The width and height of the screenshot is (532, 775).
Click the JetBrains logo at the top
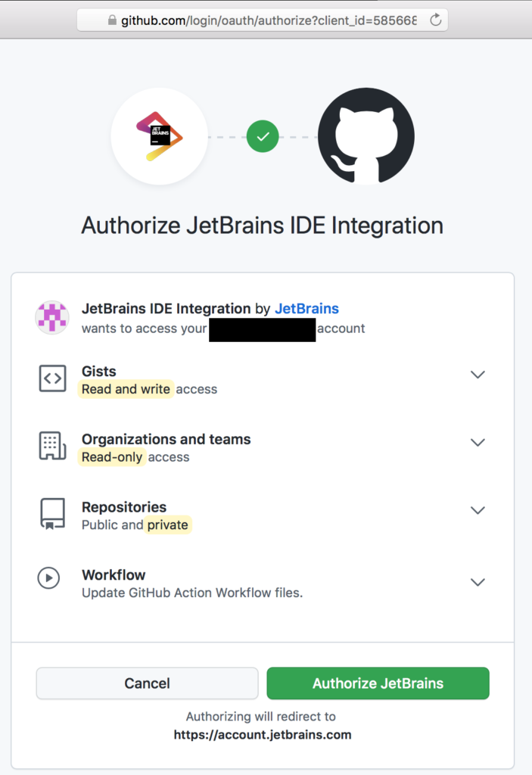tap(159, 136)
